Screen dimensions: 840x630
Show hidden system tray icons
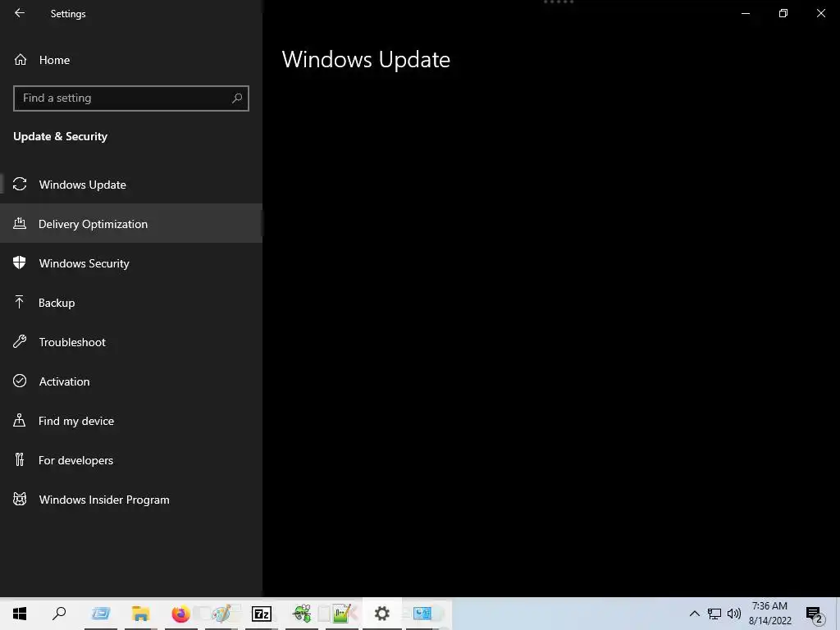click(x=694, y=614)
